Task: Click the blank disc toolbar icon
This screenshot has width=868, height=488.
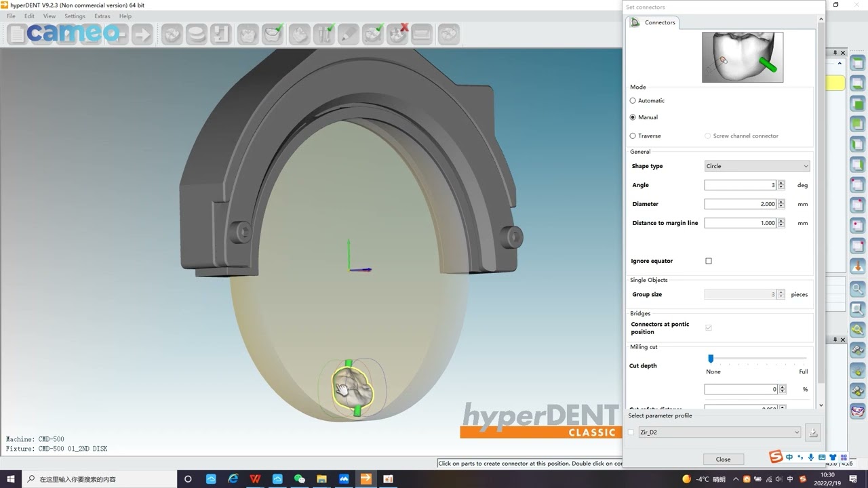Action: [x=197, y=34]
